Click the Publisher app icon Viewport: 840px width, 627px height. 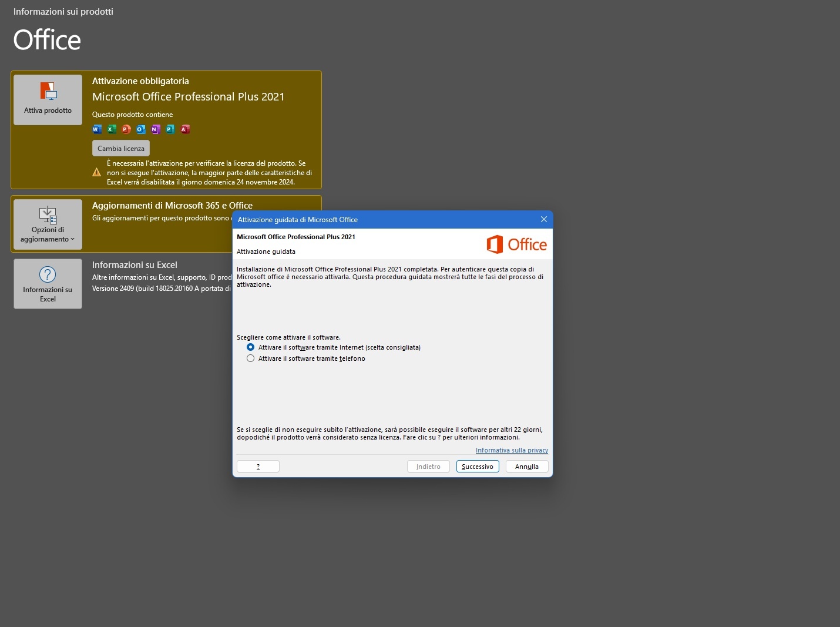170,129
